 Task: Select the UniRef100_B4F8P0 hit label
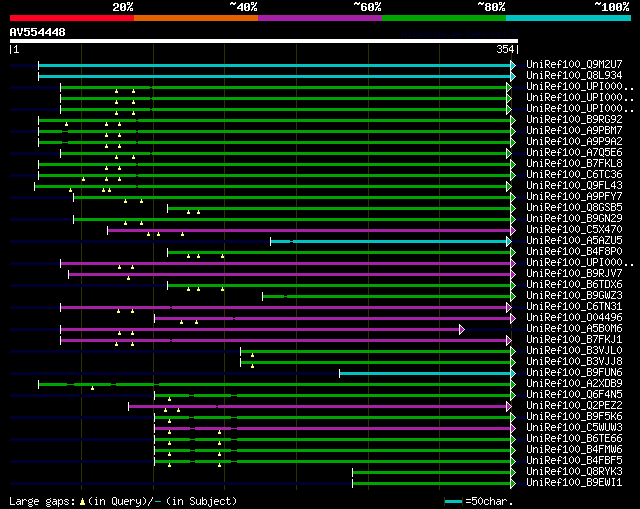point(574,251)
